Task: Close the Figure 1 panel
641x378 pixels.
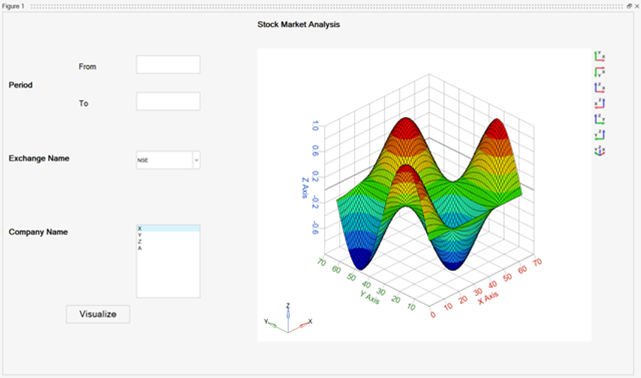Action: 637,6
